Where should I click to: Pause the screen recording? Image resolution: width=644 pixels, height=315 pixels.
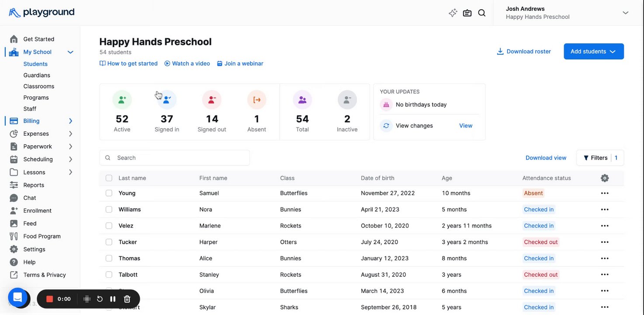point(113,299)
